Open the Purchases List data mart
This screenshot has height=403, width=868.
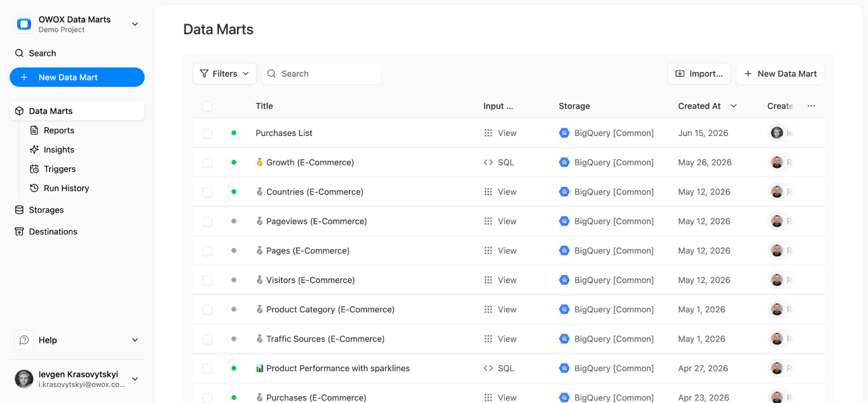(284, 133)
